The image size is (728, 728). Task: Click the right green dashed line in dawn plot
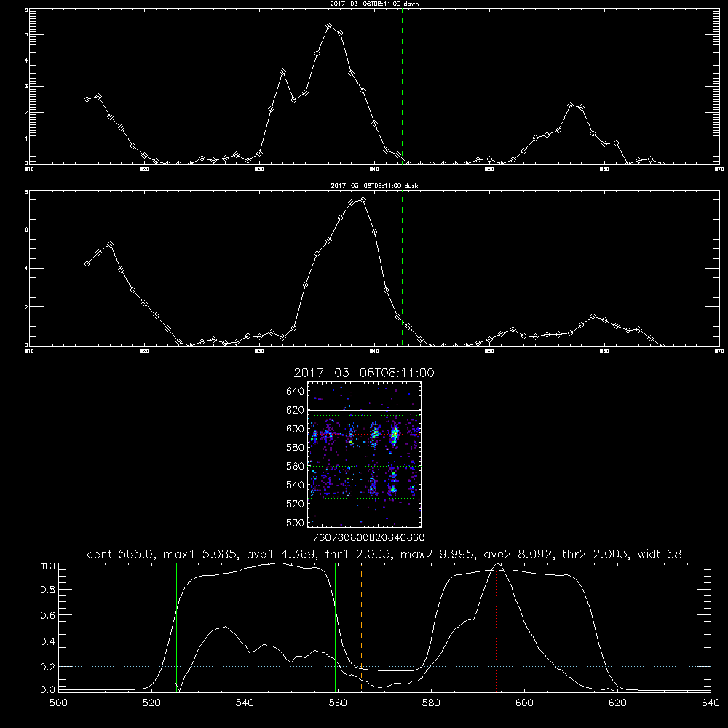[402, 86]
